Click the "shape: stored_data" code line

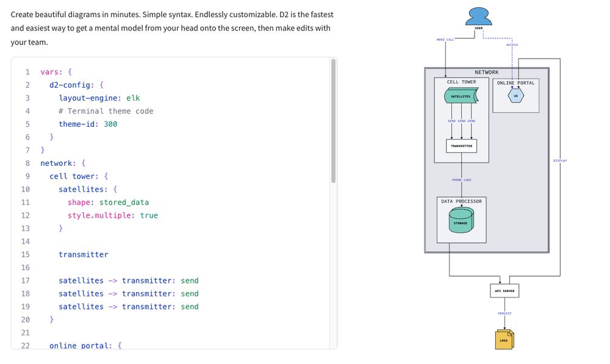tap(108, 202)
